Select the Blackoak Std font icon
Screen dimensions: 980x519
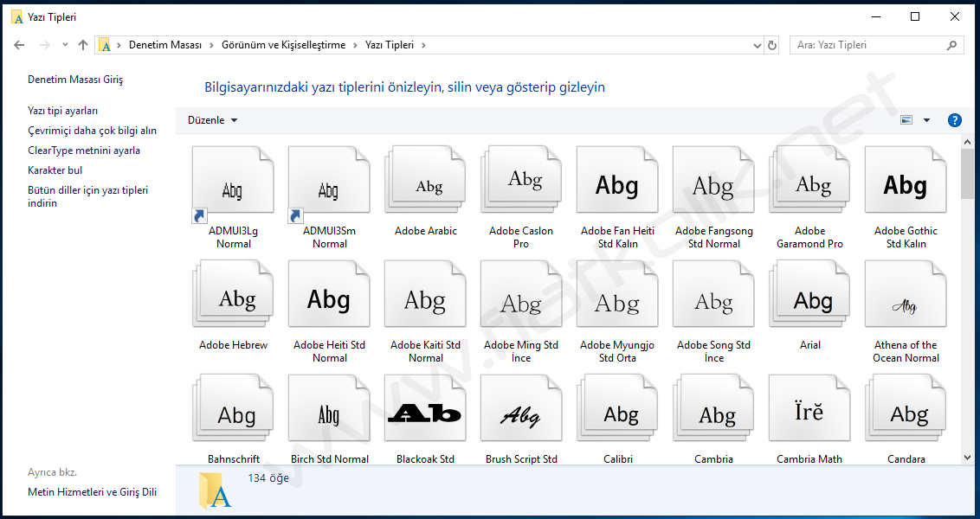[426, 408]
